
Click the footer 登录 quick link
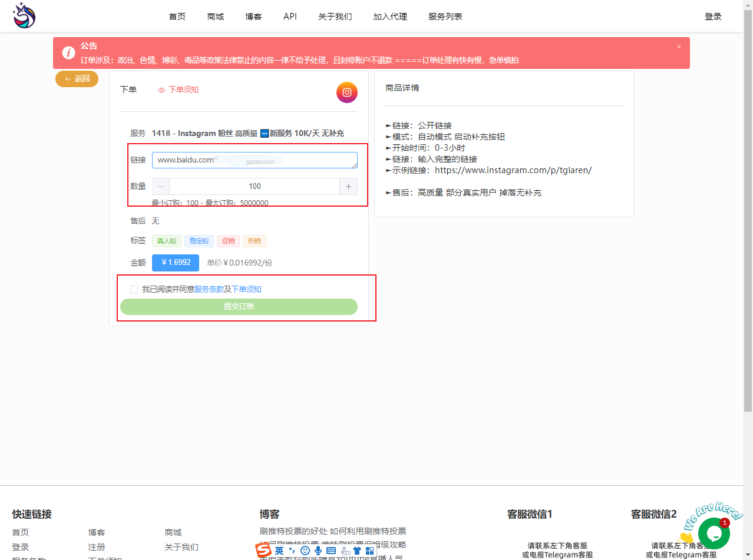(20, 547)
